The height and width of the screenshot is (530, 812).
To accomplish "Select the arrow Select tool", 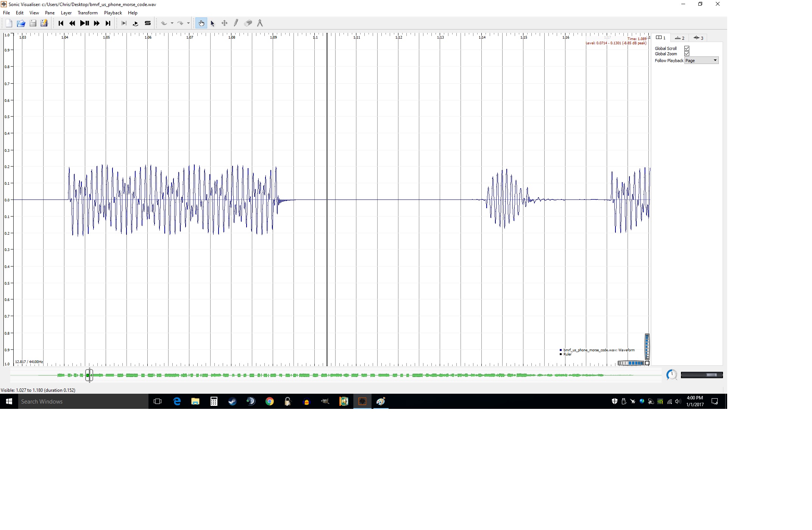I will (x=212, y=23).
